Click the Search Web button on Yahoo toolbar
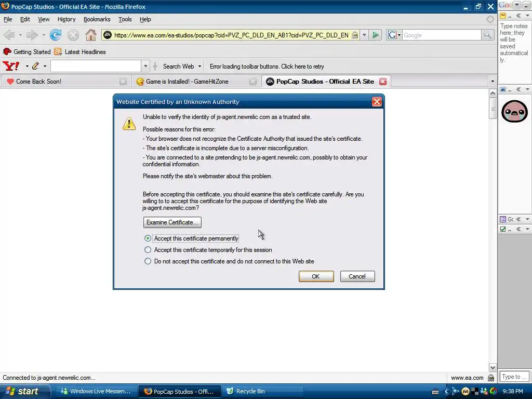The image size is (532, 399). (179, 66)
